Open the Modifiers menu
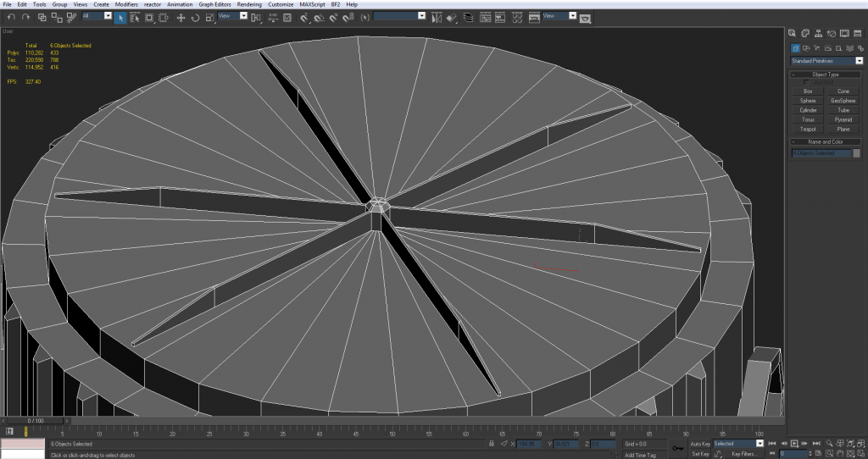868x459 pixels. [126, 4]
